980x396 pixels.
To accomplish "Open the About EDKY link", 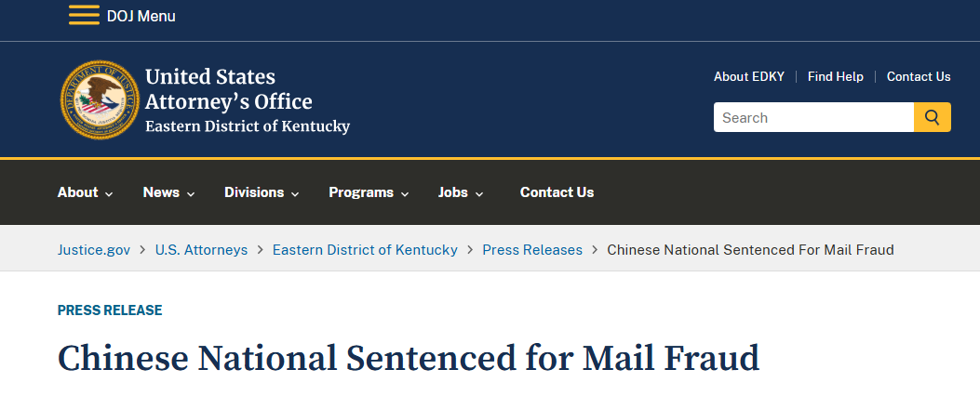I will tap(749, 77).
